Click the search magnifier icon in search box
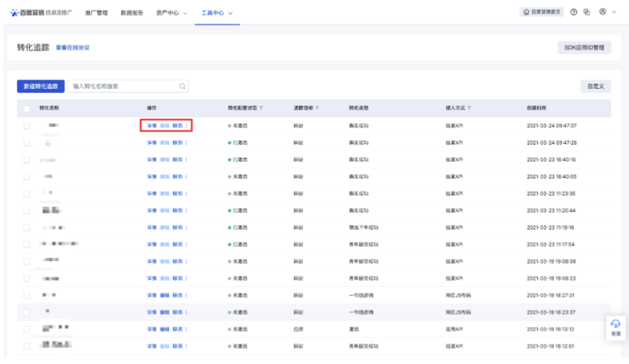Screen dimensions: 629x364 pos(182,86)
